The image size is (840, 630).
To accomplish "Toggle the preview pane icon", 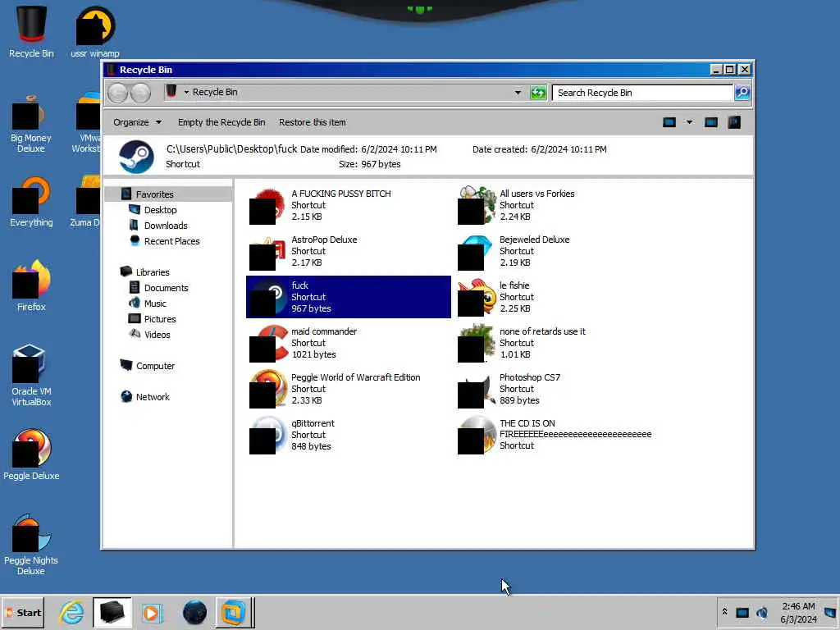I will click(711, 122).
